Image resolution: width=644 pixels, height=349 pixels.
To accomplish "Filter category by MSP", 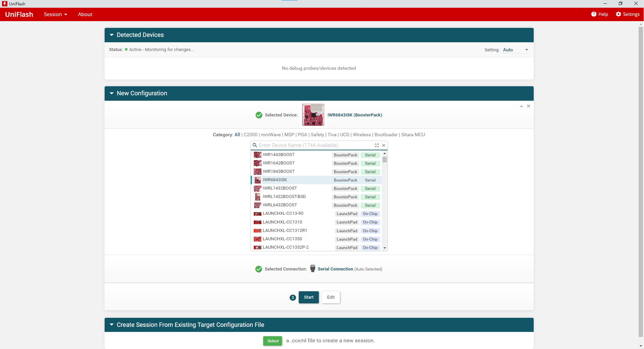I will (x=289, y=135).
